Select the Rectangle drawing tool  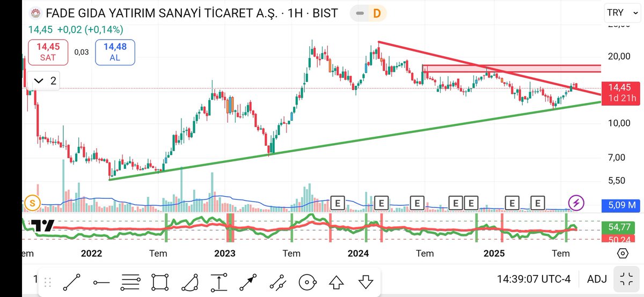pos(160,281)
